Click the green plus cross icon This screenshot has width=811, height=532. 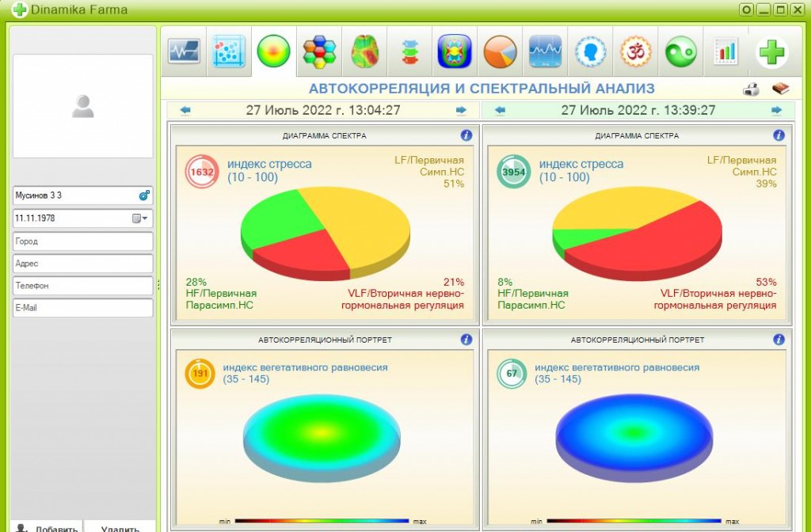tap(771, 51)
